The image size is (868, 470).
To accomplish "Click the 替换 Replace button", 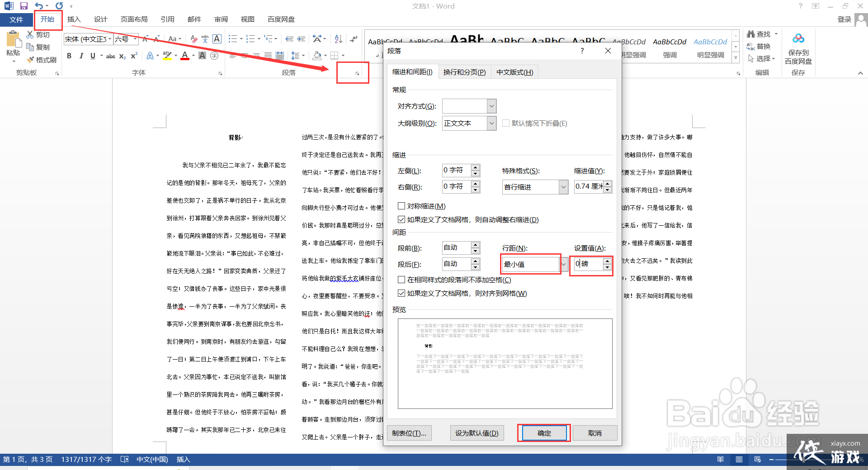I will pos(759,46).
